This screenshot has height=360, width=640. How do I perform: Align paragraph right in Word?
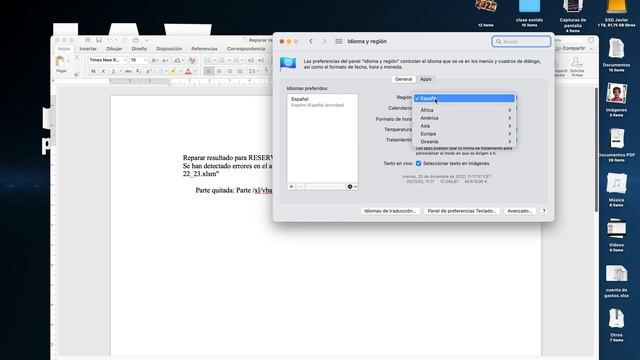click(230, 71)
